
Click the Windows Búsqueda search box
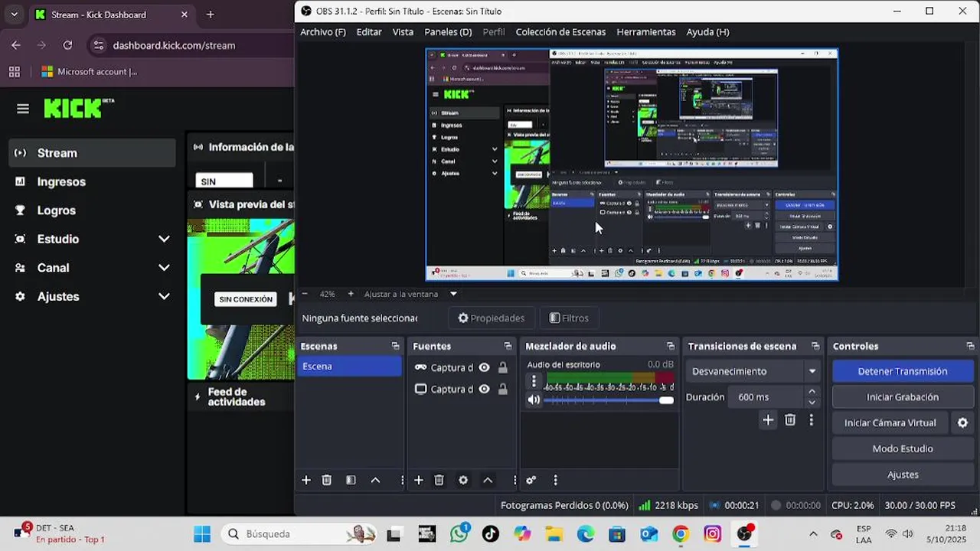click(x=301, y=533)
